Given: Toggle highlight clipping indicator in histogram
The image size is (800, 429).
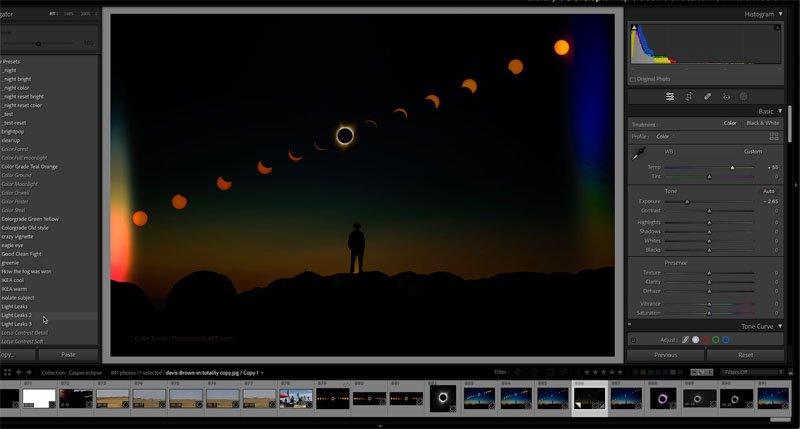Looking at the screenshot, I should coord(777,28).
